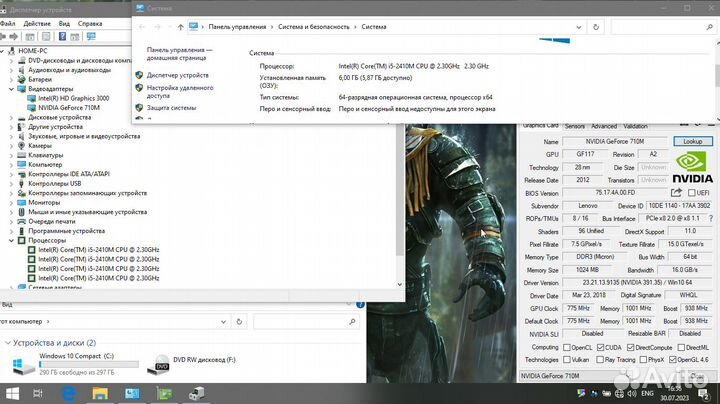The width and height of the screenshot is (720, 404).
Task: Toggle the Ray Tracing checkbox
Action: [600, 360]
